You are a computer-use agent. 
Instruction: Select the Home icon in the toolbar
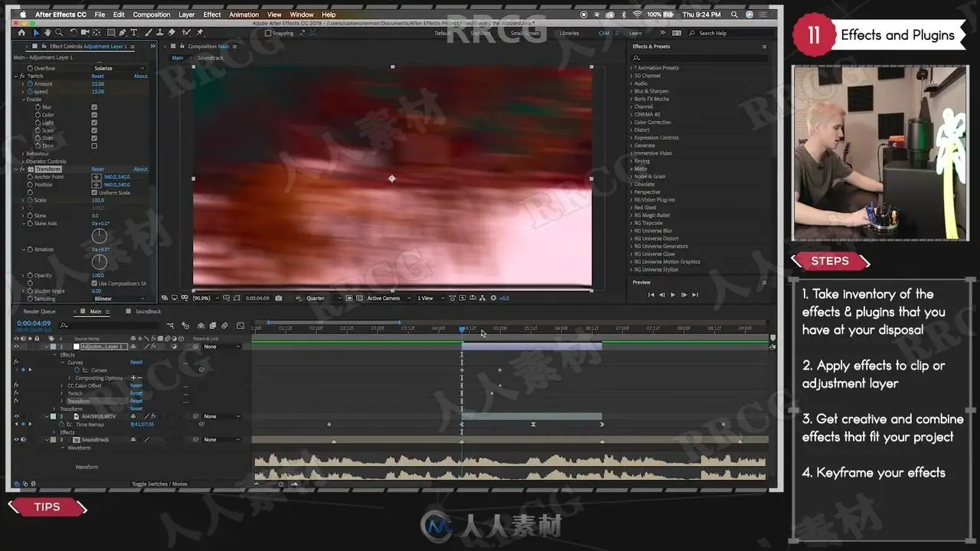coord(21,33)
